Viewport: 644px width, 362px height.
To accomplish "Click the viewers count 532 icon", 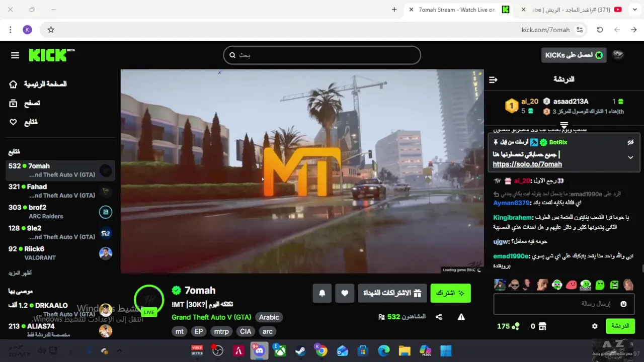I will (x=381, y=317).
